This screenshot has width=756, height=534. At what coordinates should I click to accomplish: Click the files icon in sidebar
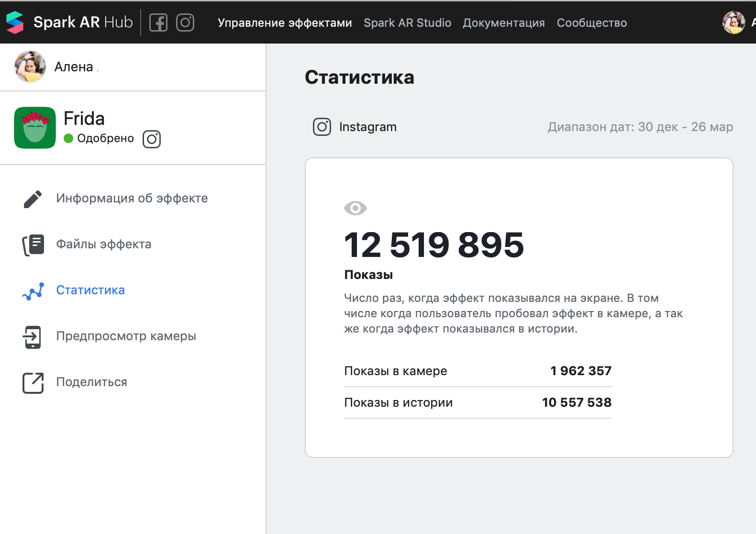(33, 245)
